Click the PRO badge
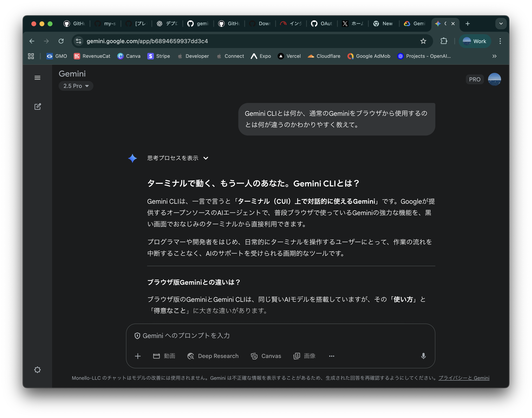 point(474,79)
